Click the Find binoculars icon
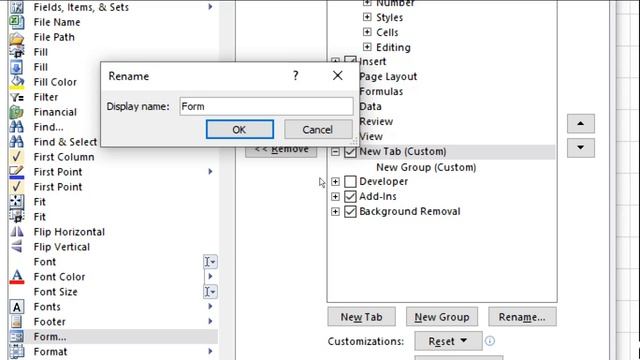This screenshot has width=640, height=360. point(16,127)
